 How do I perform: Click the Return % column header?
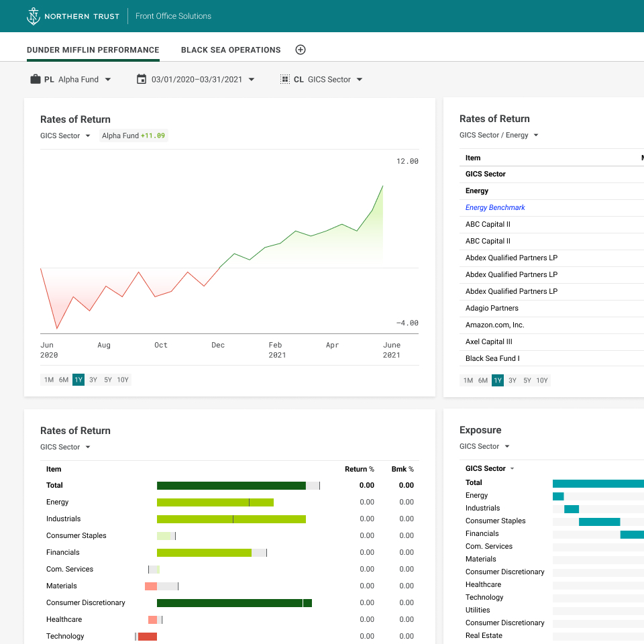(360, 469)
